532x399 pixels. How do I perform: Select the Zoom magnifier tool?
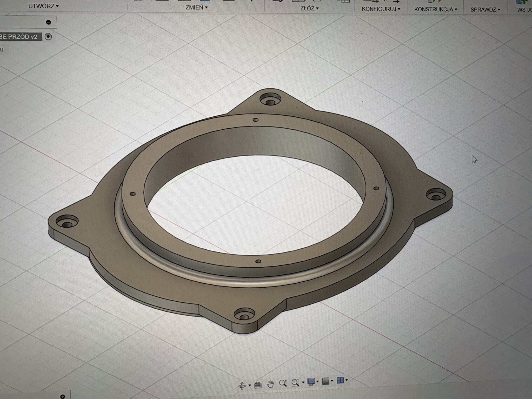tap(283, 383)
